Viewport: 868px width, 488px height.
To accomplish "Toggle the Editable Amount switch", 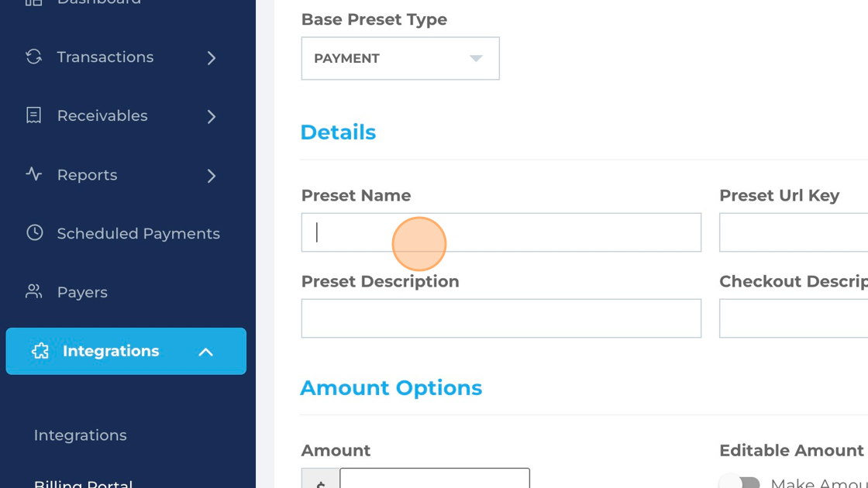I will (740, 482).
